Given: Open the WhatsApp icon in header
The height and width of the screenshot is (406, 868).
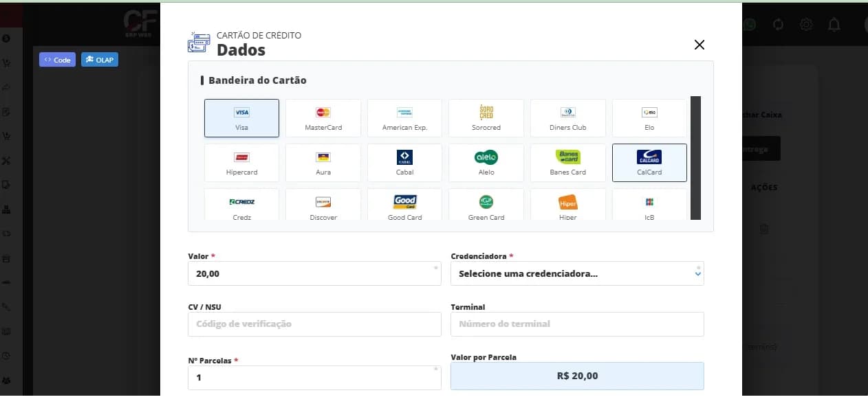Looking at the screenshot, I should pos(750,25).
